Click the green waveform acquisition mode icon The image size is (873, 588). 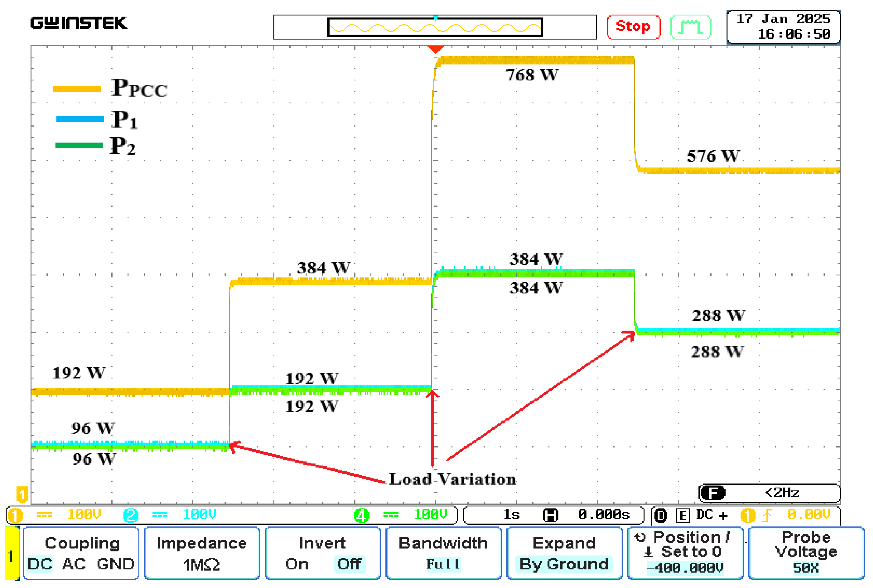(x=690, y=27)
